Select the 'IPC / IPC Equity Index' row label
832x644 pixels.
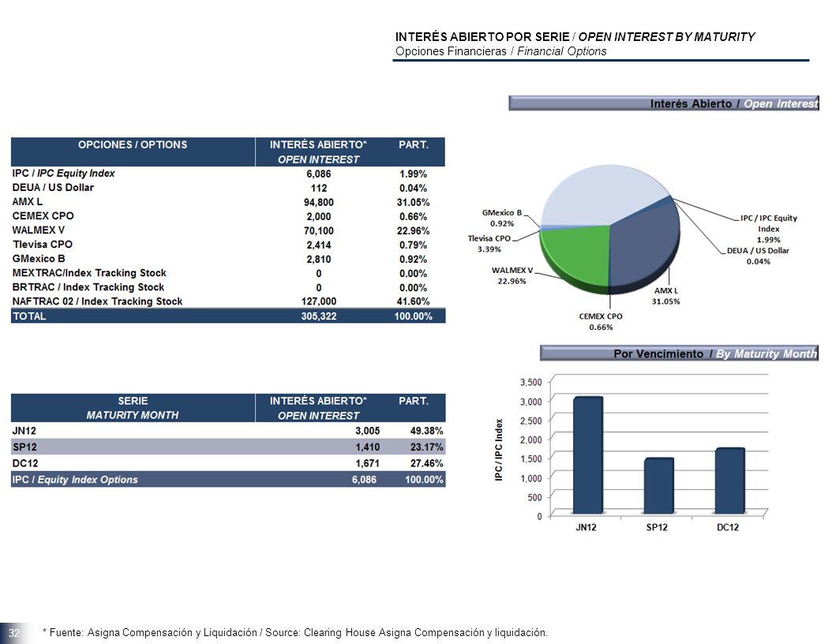63,174
